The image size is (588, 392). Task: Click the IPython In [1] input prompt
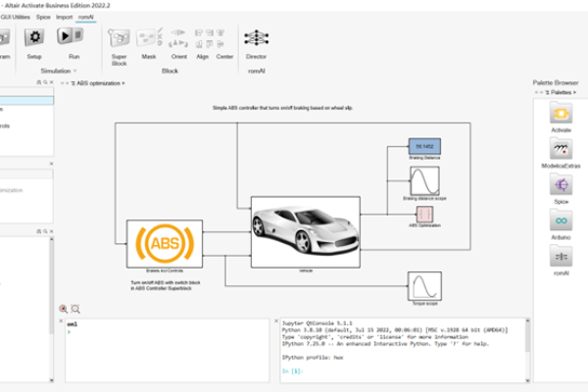(x=292, y=371)
